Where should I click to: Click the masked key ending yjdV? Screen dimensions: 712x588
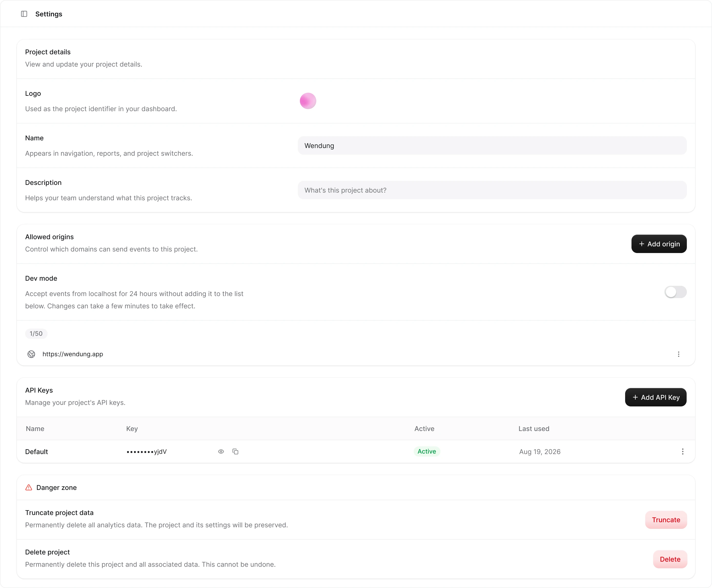pos(146,451)
